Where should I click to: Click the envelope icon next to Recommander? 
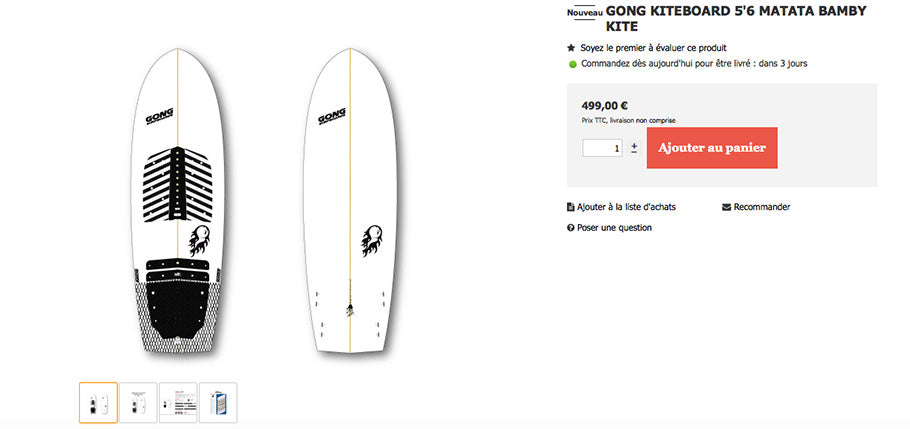pyautogui.click(x=726, y=207)
